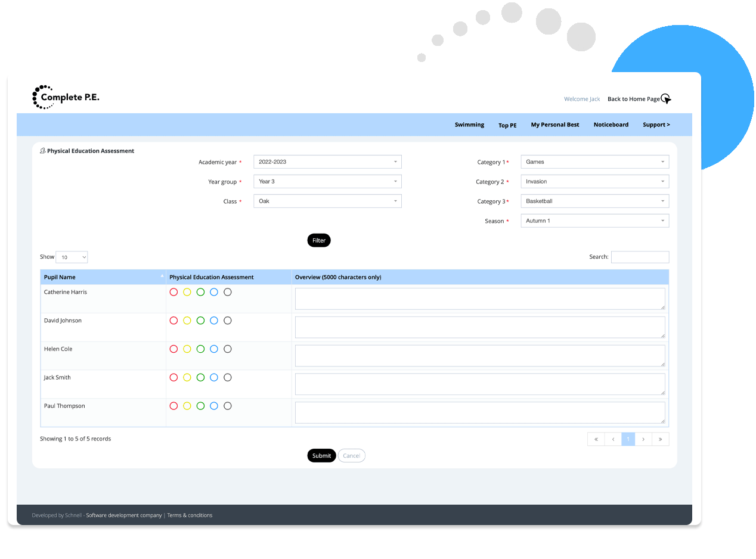Go to next page of records
The height and width of the screenshot is (559, 756).
click(643, 439)
